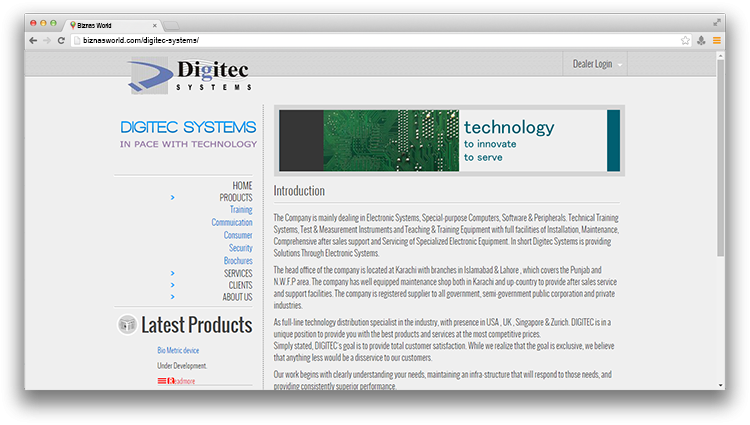Click the Latest Products box icon

(127, 324)
